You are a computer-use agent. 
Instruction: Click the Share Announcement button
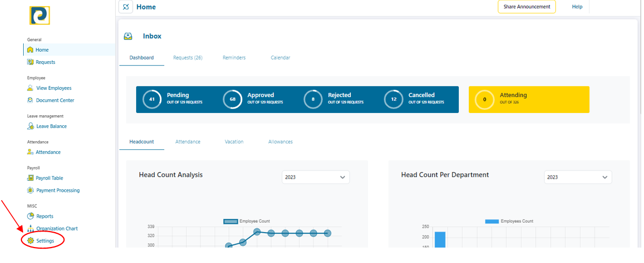coord(527,7)
